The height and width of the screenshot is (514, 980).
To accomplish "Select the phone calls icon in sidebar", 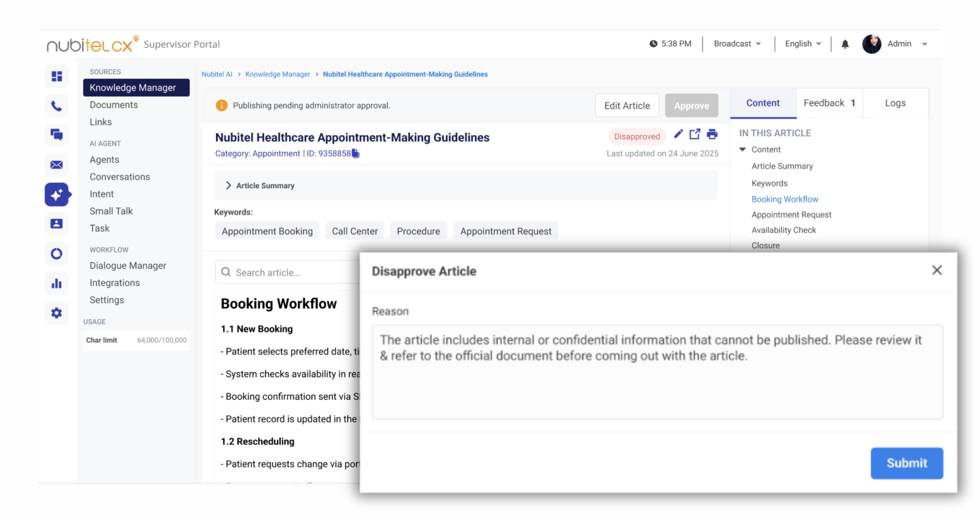I will 57,106.
